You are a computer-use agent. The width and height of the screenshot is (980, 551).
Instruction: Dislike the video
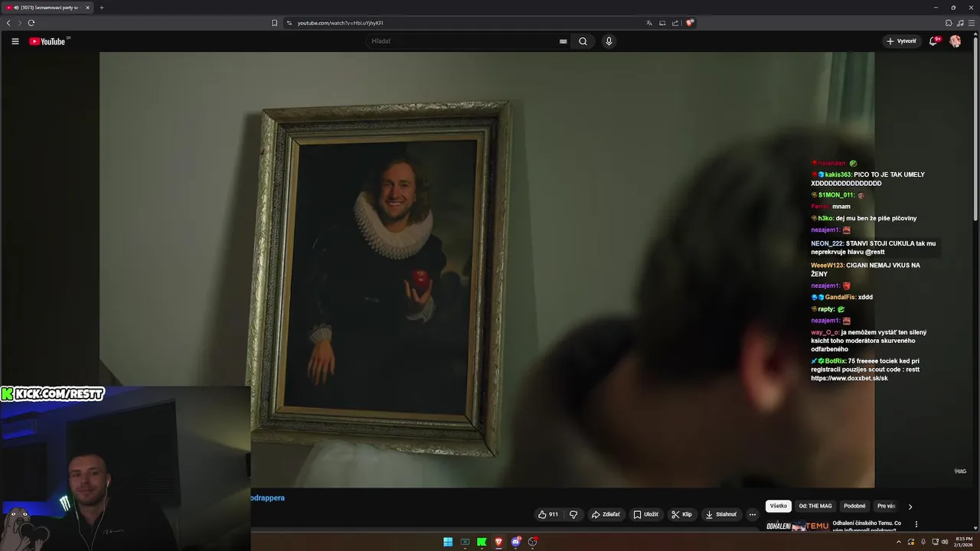point(573,514)
